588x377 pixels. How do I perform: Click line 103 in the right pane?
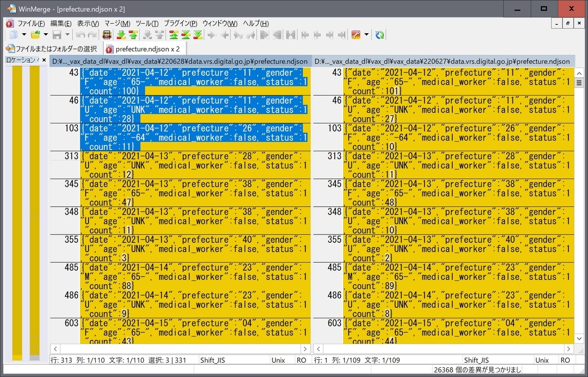tap(458, 138)
